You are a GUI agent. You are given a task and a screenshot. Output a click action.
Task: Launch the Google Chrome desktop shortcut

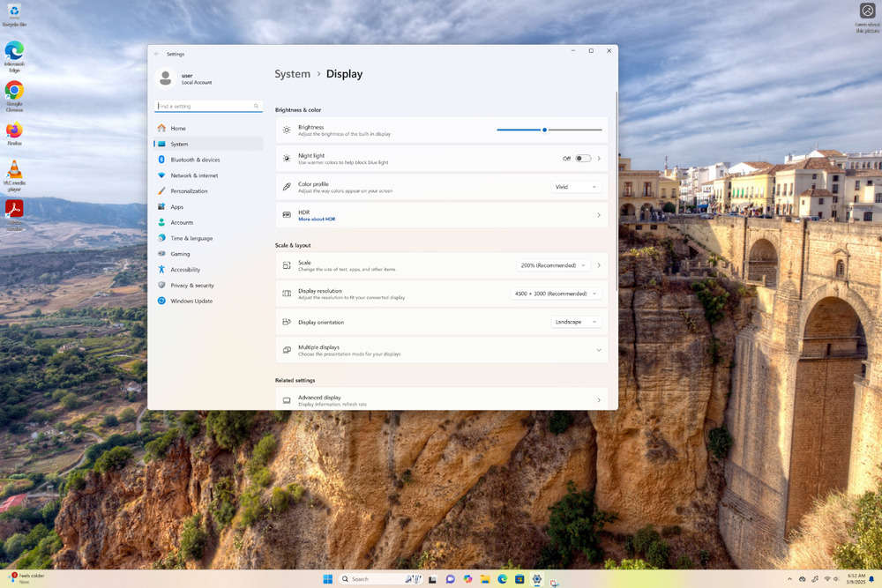click(14, 96)
